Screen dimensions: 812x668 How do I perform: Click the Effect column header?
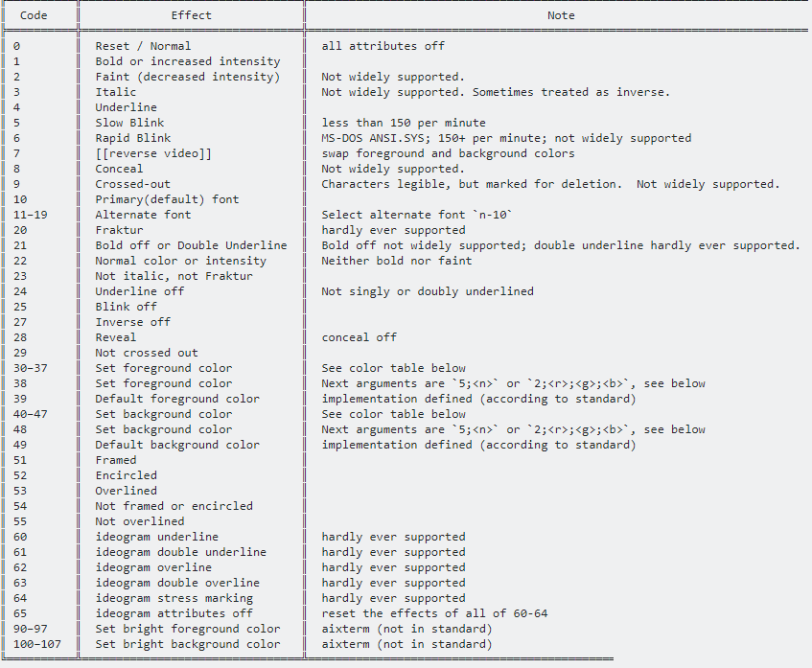[191, 15]
